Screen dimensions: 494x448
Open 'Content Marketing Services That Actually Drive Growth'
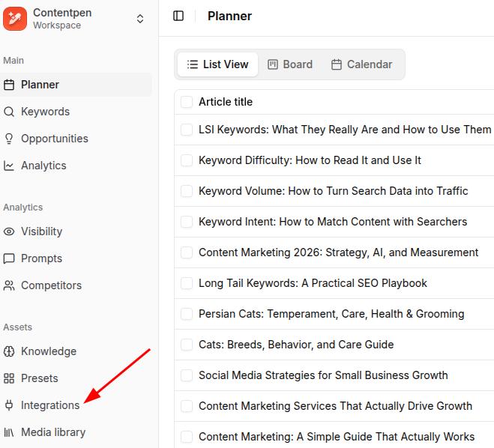tap(336, 406)
